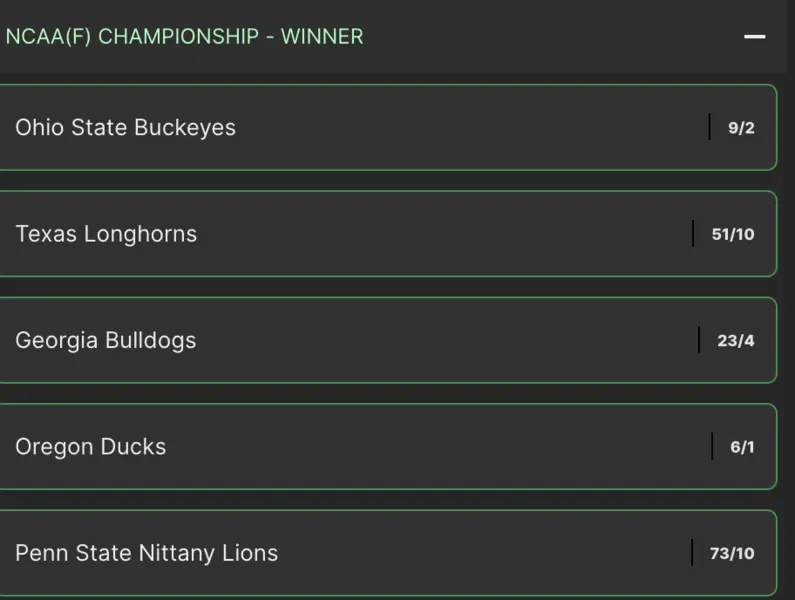Select the 73/10 odds for Penn State
The width and height of the screenshot is (795, 600).
(733, 553)
